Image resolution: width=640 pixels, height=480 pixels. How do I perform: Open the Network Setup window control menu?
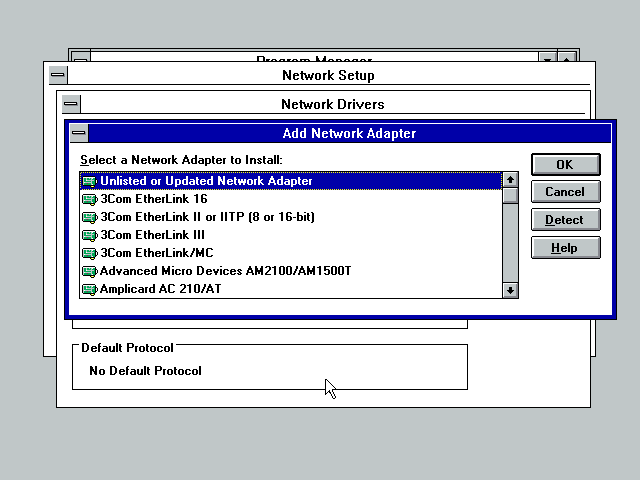[58, 75]
